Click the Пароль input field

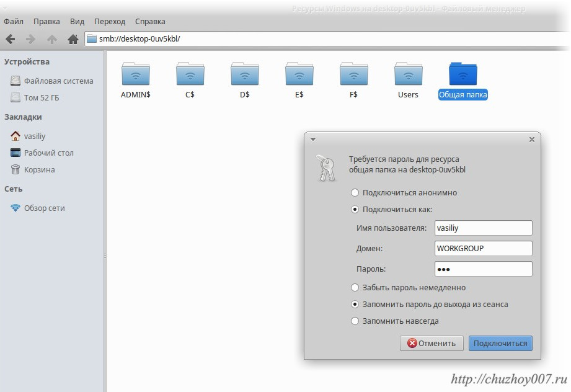[x=484, y=269]
